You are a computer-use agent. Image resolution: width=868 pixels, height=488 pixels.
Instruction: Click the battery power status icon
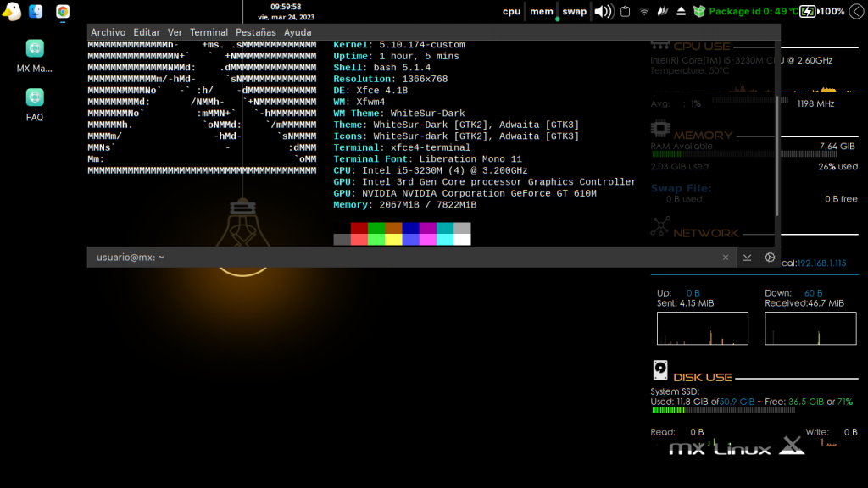point(808,11)
